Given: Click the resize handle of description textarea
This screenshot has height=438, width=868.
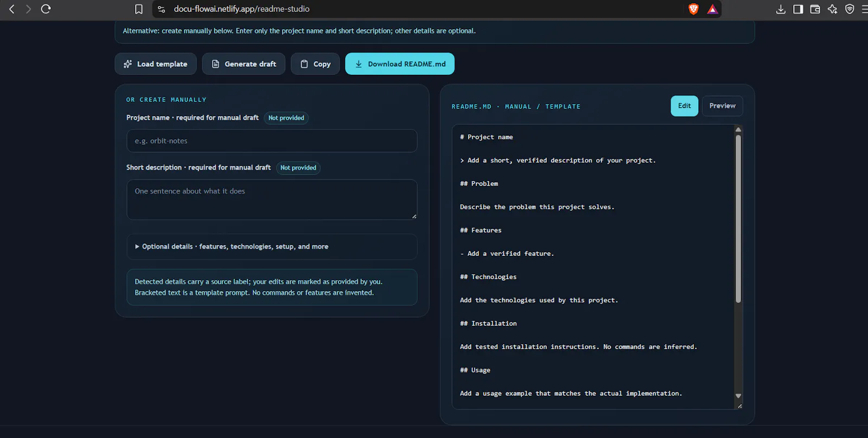Looking at the screenshot, I should point(414,217).
